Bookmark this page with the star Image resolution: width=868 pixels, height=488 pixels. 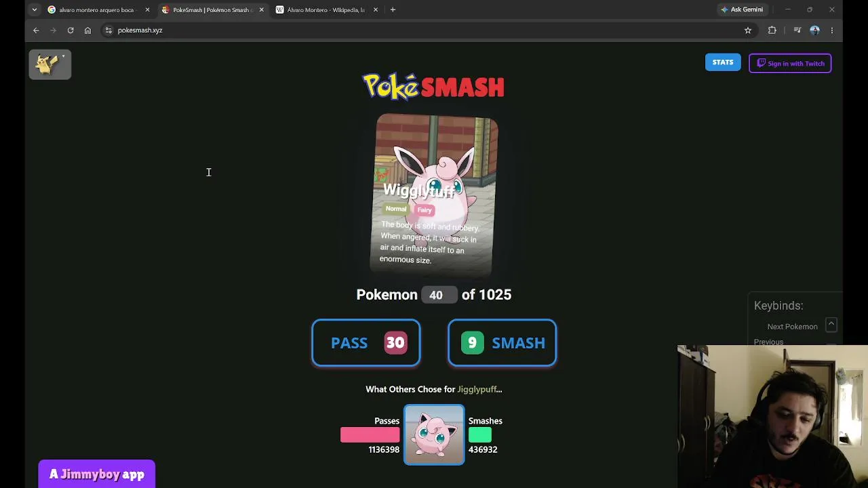tap(748, 30)
